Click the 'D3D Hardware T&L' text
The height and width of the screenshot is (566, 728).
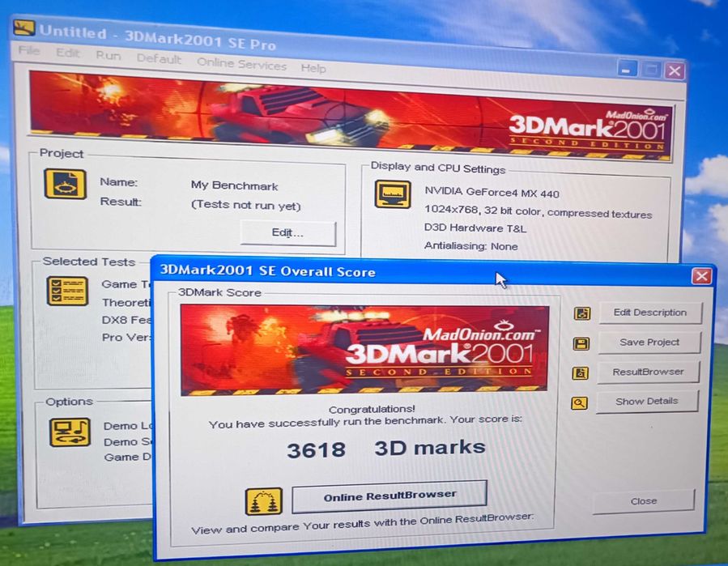475,228
